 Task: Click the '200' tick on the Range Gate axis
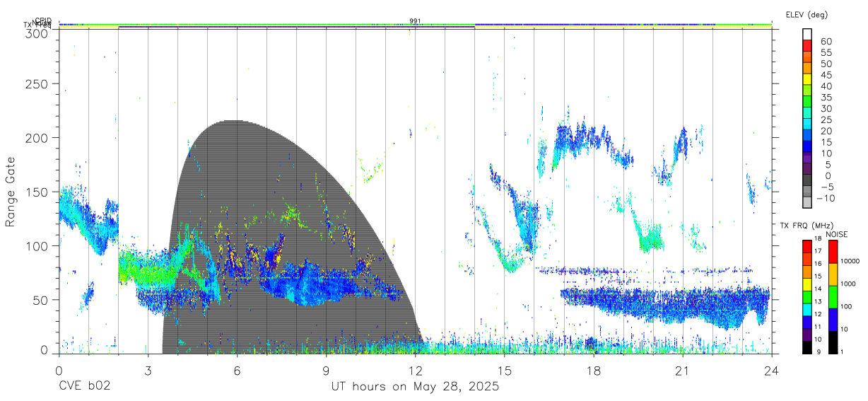coord(38,138)
